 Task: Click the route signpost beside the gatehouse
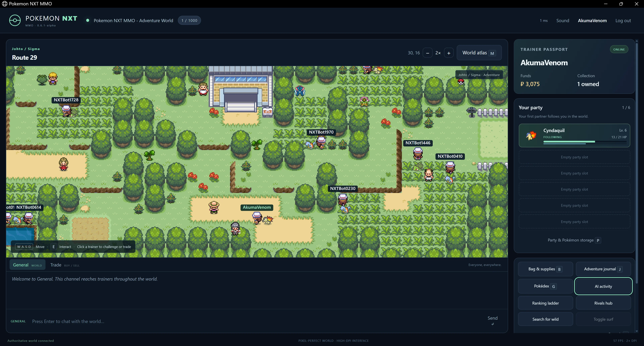tap(267, 112)
